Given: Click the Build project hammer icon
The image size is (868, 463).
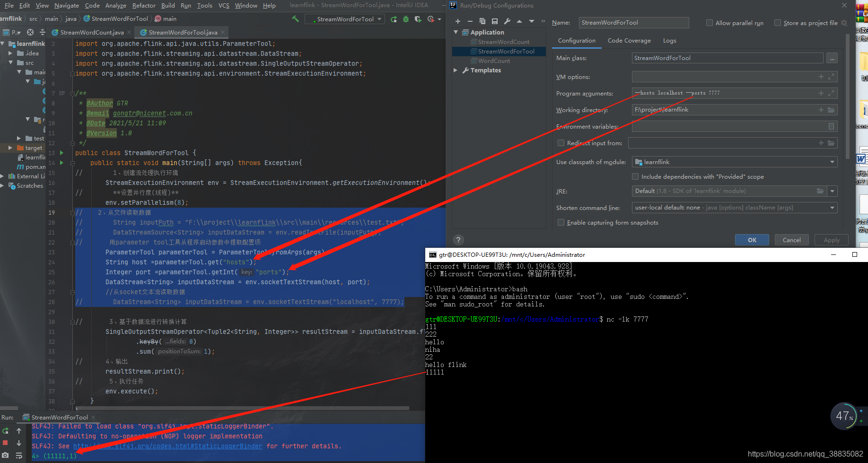Looking at the screenshot, I should pyautogui.click(x=295, y=19).
